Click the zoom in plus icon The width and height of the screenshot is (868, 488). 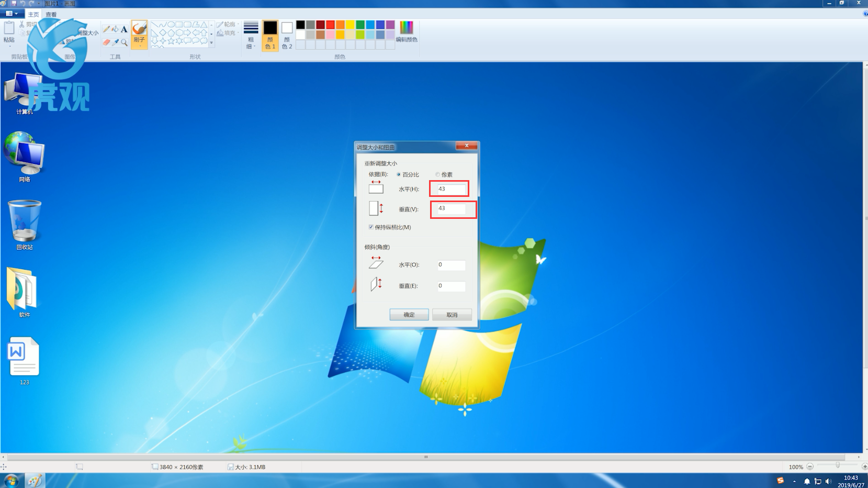click(x=864, y=467)
